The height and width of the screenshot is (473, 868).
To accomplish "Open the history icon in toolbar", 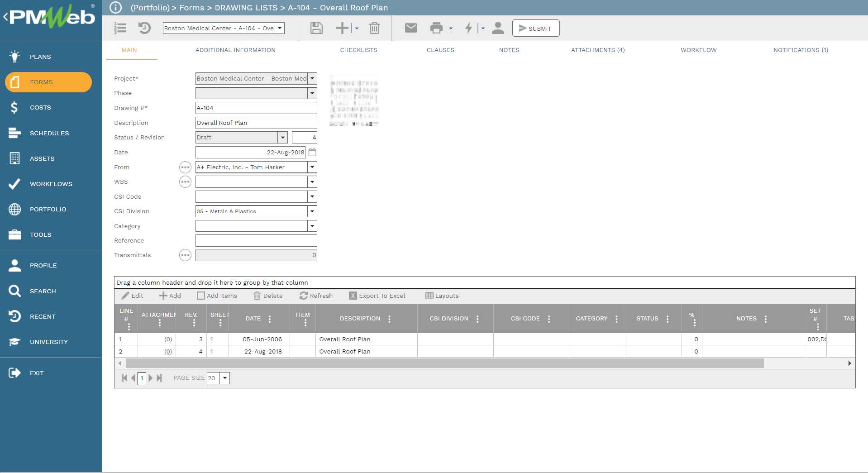I will click(144, 28).
